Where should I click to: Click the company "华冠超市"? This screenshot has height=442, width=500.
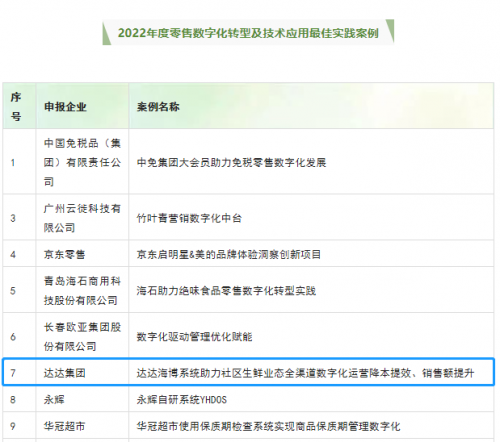coord(64,426)
